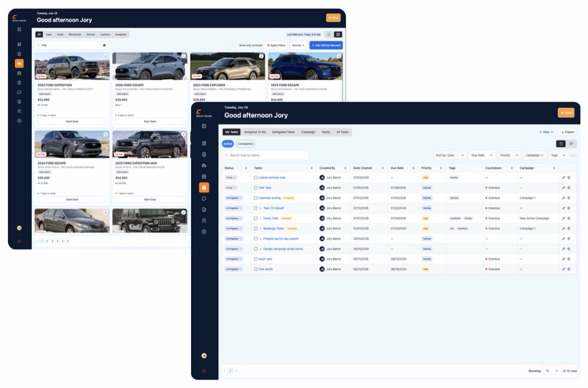Delete the Test stuffs task using the trash icon
588x388 pixels.
pyautogui.click(x=569, y=269)
